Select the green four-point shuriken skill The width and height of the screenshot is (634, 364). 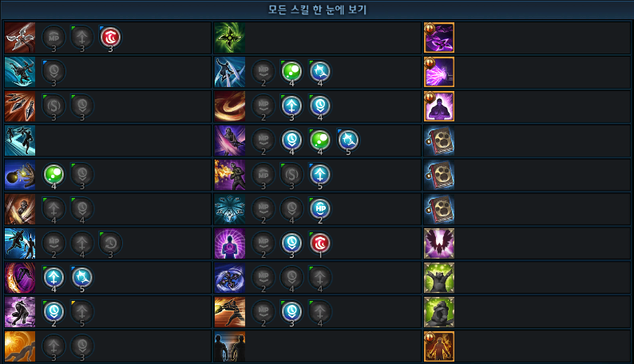[230, 38]
